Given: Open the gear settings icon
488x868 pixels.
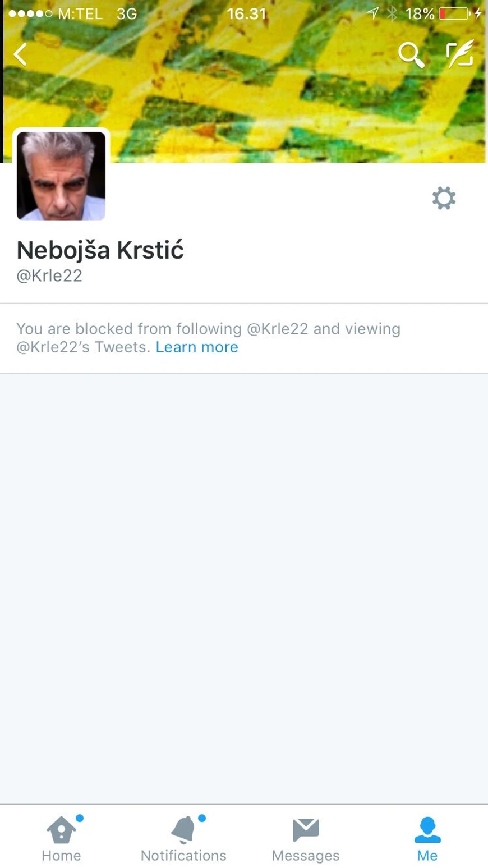Looking at the screenshot, I should tap(444, 198).
